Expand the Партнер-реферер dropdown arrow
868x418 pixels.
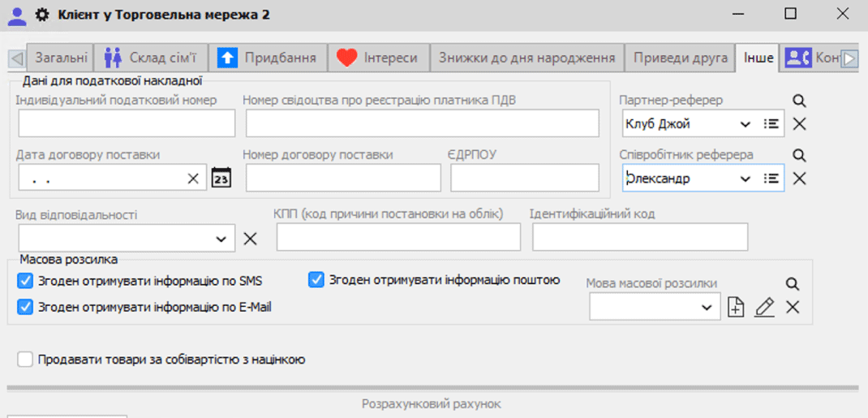pos(746,124)
